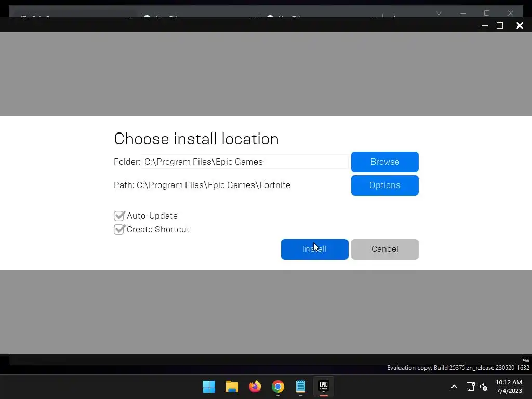Launch Firefox from the taskbar
Image resolution: width=532 pixels, height=399 pixels.
click(255, 387)
